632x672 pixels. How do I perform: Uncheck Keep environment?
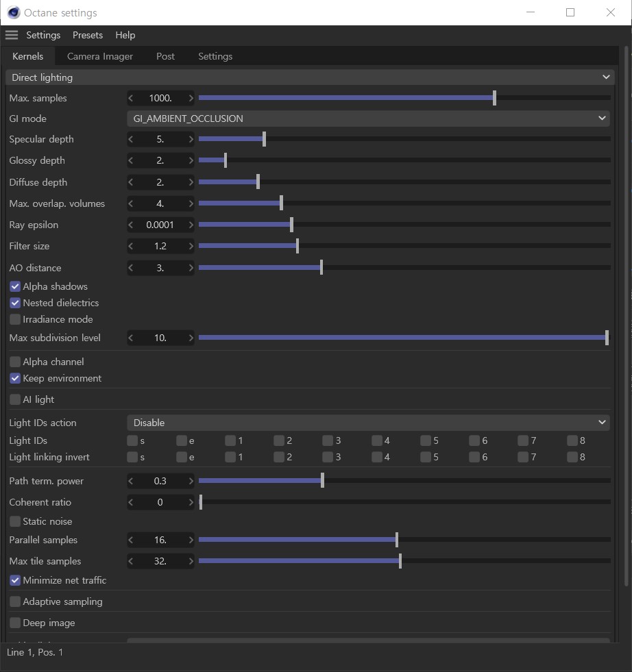(15, 378)
